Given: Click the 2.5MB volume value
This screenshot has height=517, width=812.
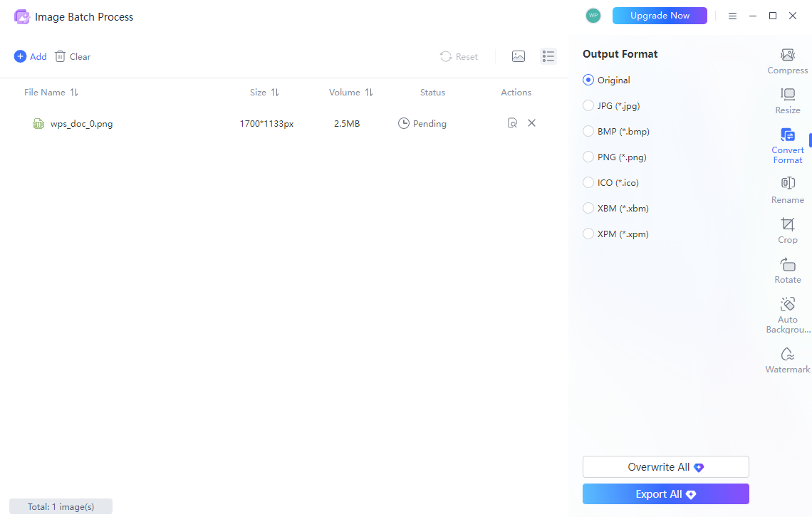Looking at the screenshot, I should [346, 124].
